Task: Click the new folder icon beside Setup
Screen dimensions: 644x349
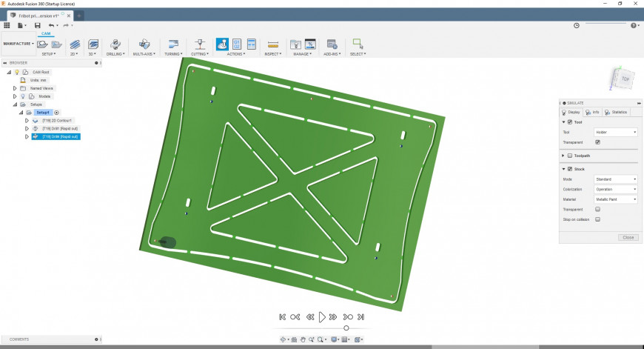Action: point(57,44)
